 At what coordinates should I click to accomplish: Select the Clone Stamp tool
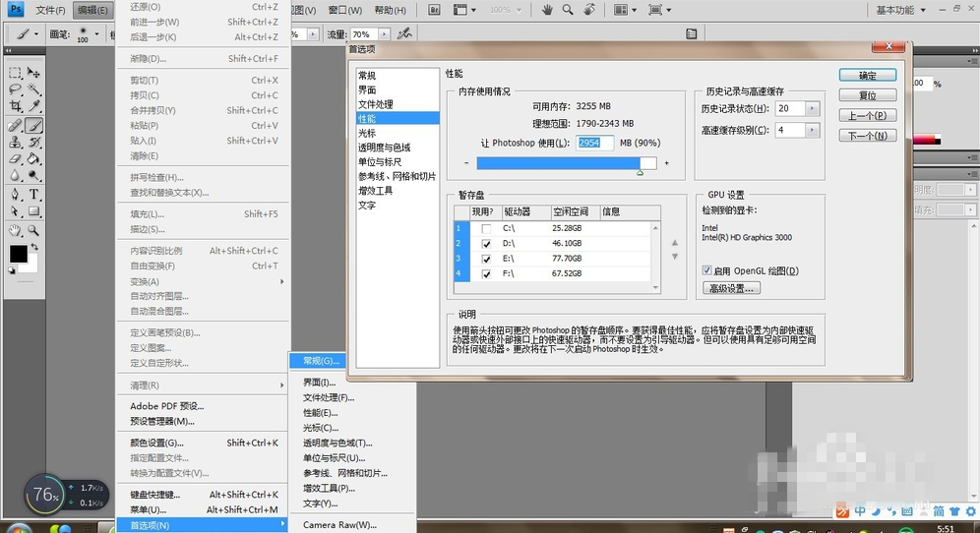point(16,143)
